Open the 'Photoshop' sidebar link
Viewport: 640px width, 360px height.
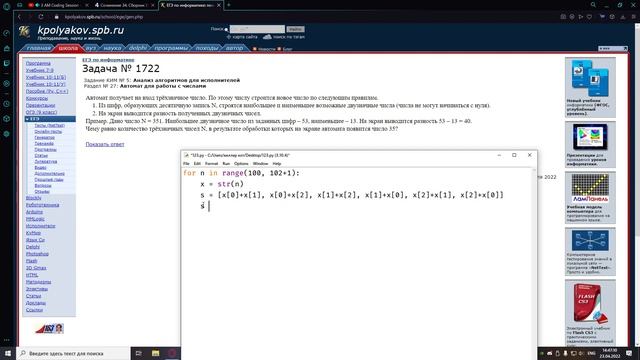[37, 254]
